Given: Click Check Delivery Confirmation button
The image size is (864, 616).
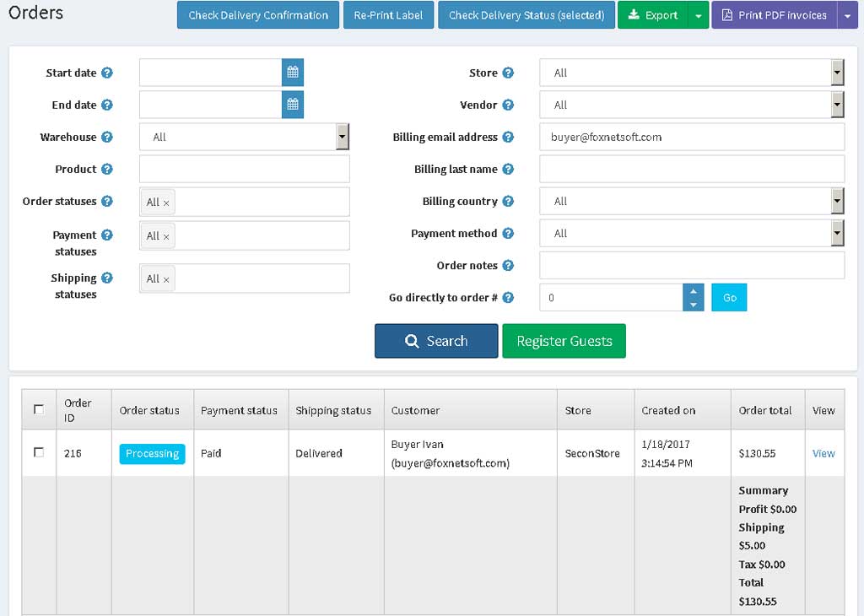Looking at the screenshot, I should (x=258, y=15).
